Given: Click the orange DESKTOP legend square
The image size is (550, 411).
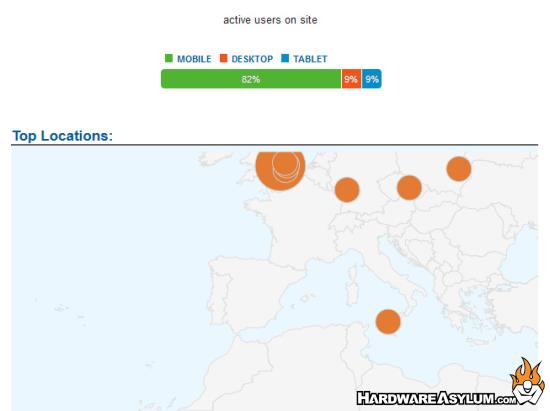Looking at the screenshot, I should pos(223,58).
